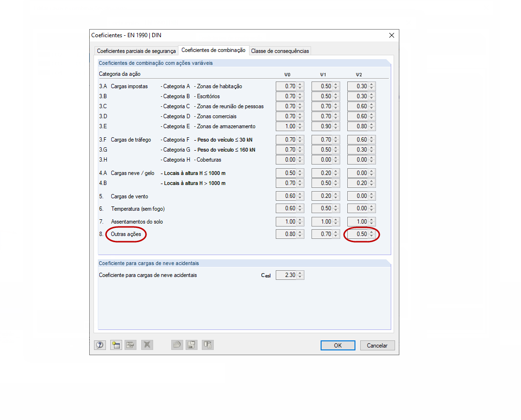This screenshot has height=420, width=521.
Task: Click the delete X icon
Action: pos(147,345)
